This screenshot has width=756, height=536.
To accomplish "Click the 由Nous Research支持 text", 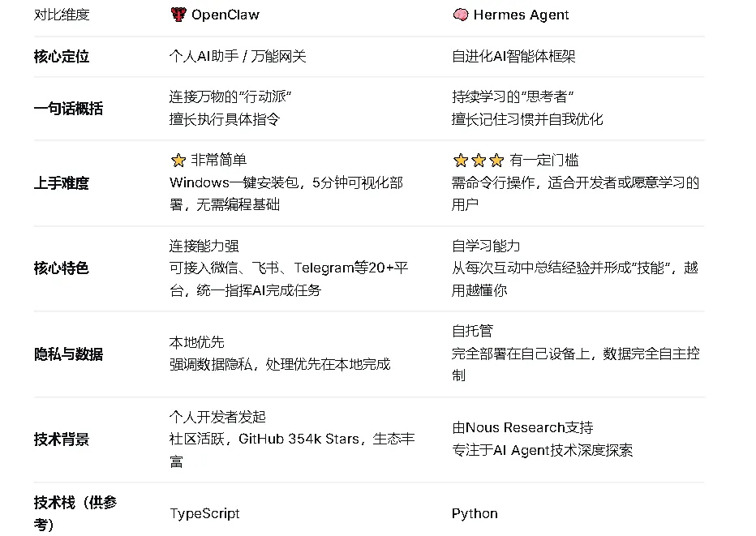I will (522, 427).
